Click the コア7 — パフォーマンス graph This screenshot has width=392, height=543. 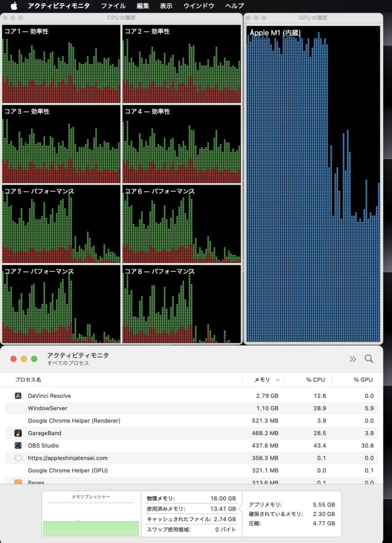pyautogui.click(x=61, y=304)
